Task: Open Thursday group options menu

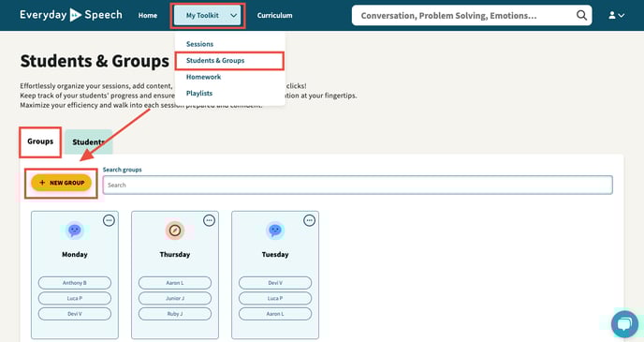Action: (x=209, y=220)
